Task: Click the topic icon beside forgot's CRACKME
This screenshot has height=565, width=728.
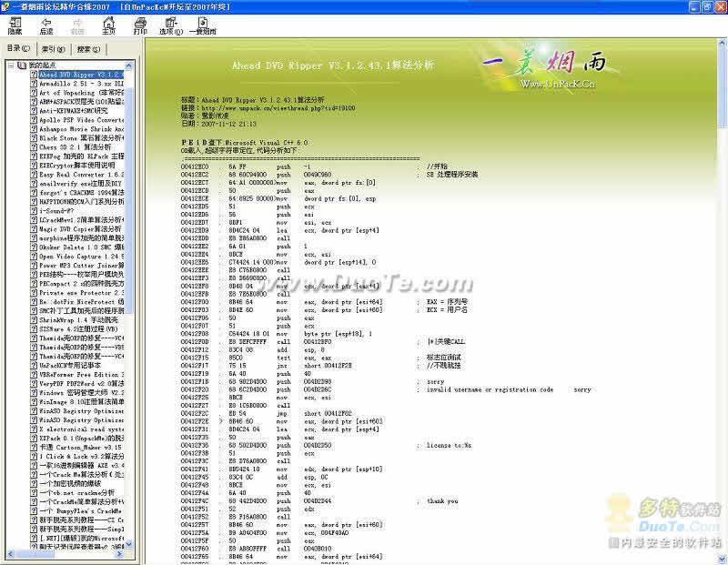Action: pos(34,193)
